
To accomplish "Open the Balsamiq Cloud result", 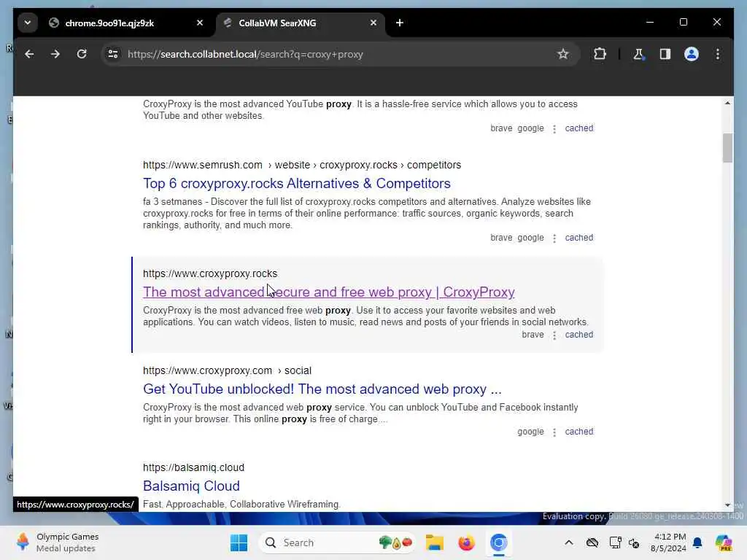I will [191, 486].
